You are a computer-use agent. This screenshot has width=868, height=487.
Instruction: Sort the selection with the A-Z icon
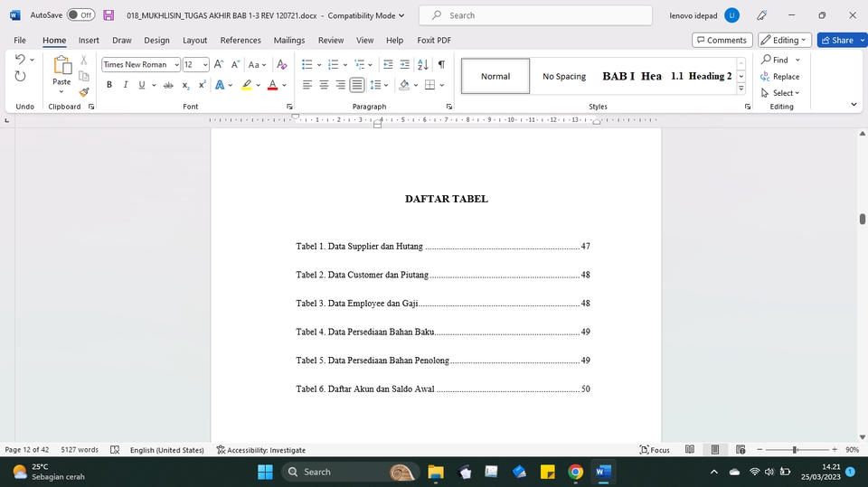pos(424,65)
